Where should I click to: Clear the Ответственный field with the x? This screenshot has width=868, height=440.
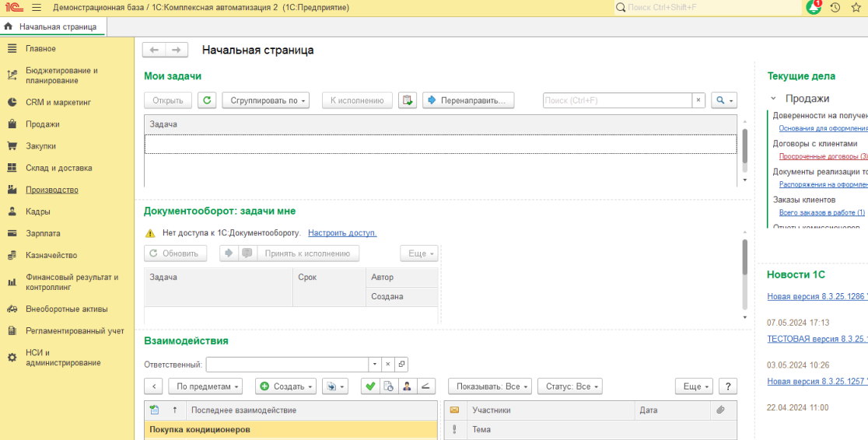388,364
